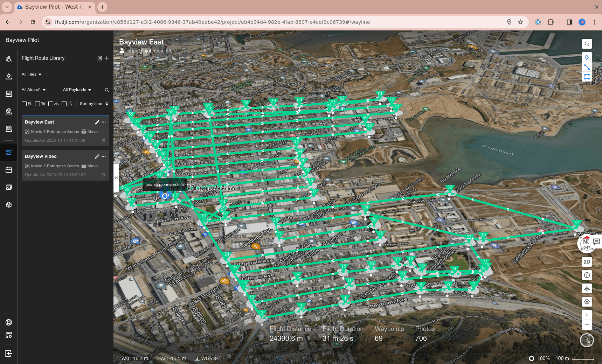Tick the fourth route type filter checkbox
The image size is (602, 364).
[x=64, y=104]
